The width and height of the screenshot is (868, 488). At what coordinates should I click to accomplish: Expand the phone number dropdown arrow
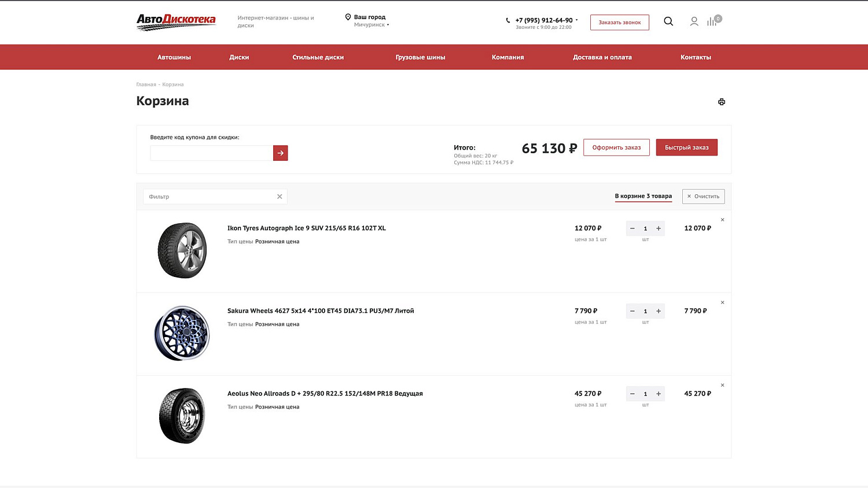[576, 20]
